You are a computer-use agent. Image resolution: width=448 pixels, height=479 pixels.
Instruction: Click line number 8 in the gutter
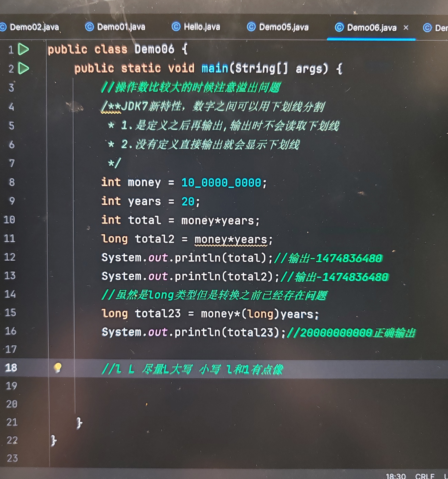tap(12, 182)
